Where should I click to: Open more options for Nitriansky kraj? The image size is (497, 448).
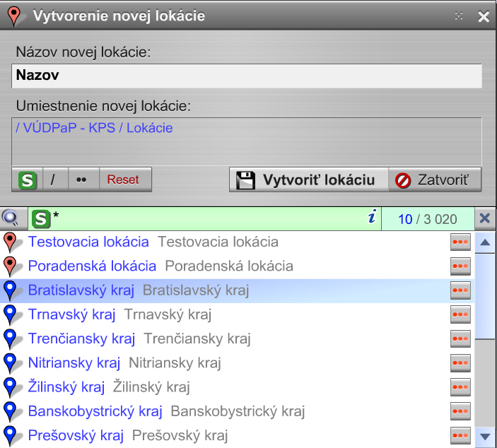click(460, 363)
